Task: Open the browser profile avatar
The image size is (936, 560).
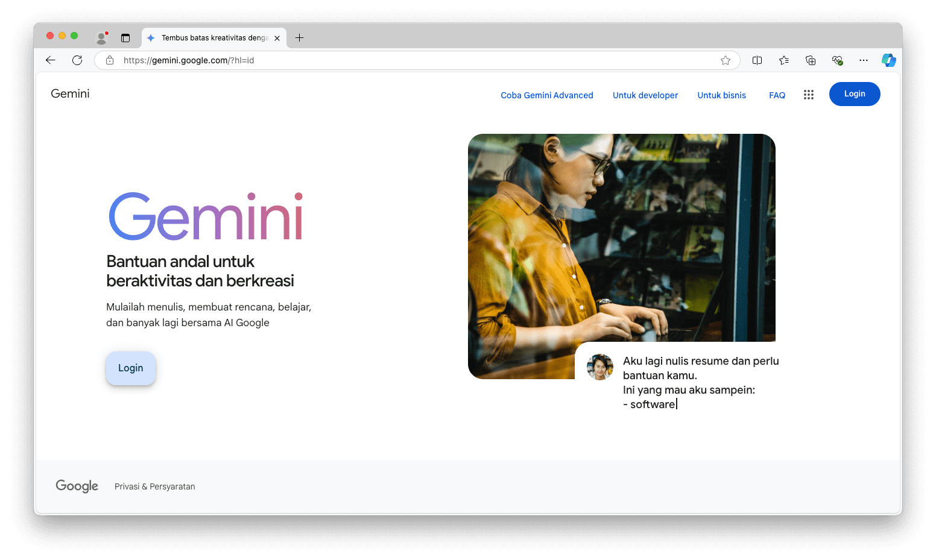Action: [101, 37]
